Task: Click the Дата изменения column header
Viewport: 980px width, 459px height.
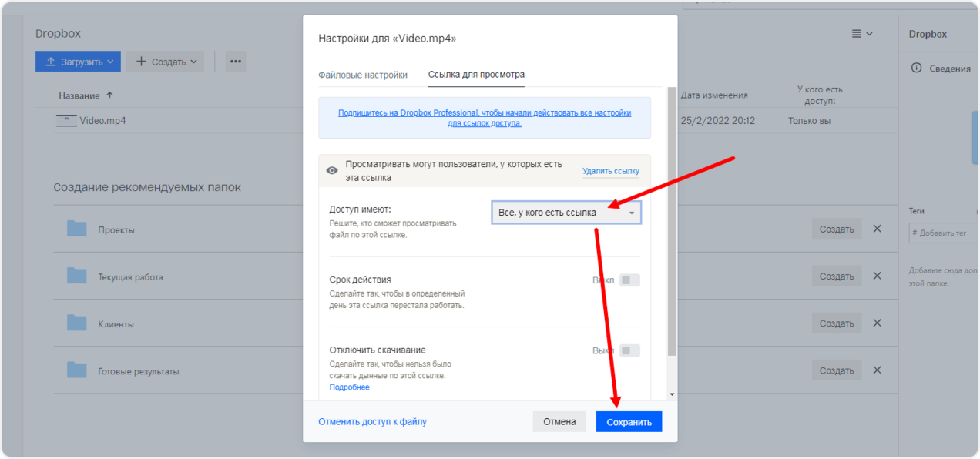Action: click(714, 95)
